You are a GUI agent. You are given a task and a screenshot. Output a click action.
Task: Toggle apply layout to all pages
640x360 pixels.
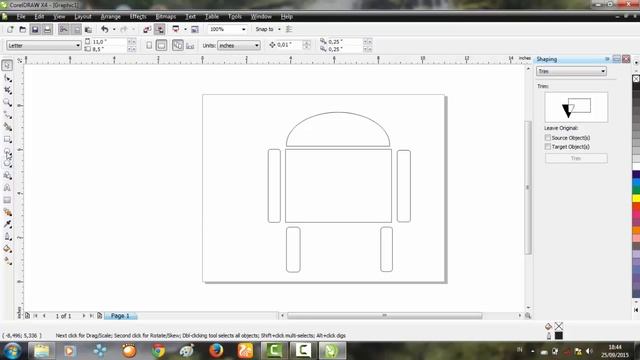pos(178,45)
